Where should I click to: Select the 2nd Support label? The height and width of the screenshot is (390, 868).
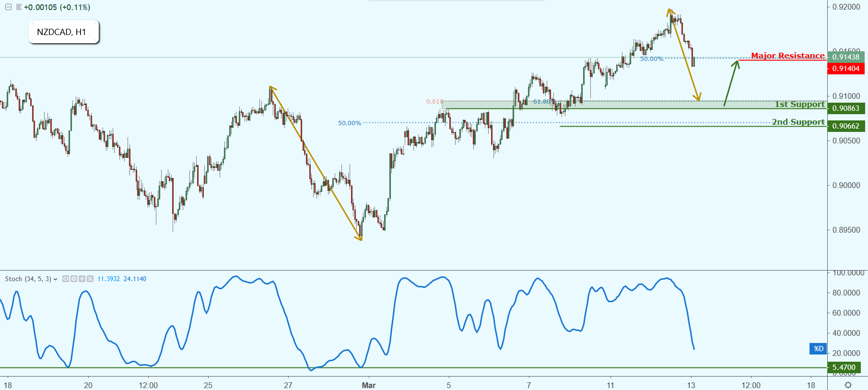[x=798, y=122]
